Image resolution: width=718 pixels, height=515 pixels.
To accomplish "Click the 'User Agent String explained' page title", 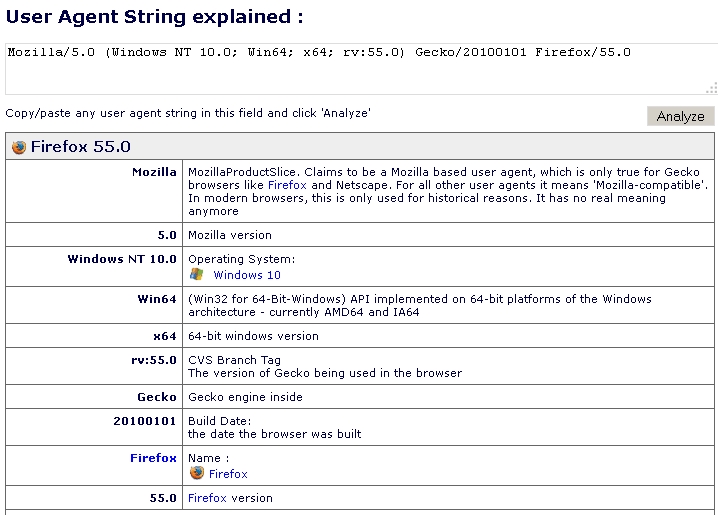I will (155, 17).
